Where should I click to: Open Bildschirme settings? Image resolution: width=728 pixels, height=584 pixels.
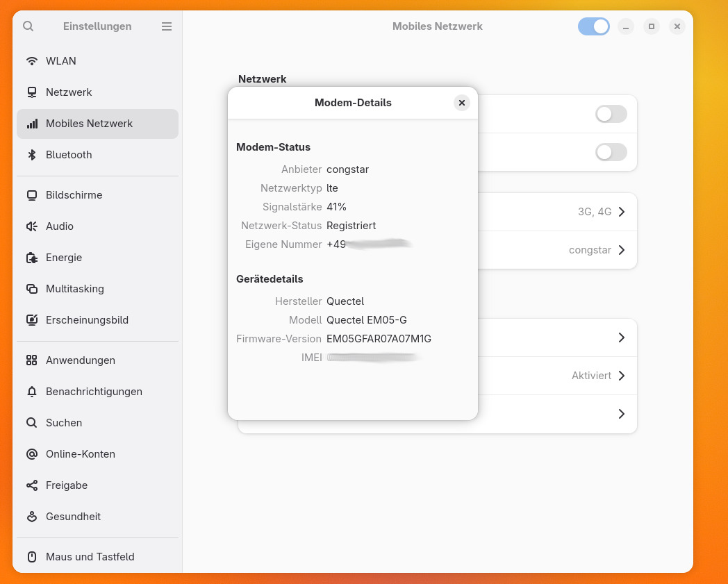coord(97,195)
